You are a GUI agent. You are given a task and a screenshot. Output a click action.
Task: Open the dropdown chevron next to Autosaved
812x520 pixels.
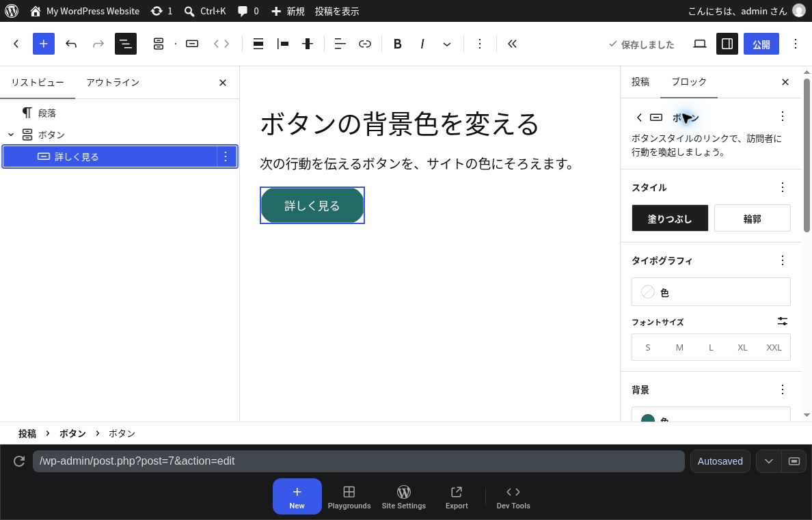click(x=768, y=461)
